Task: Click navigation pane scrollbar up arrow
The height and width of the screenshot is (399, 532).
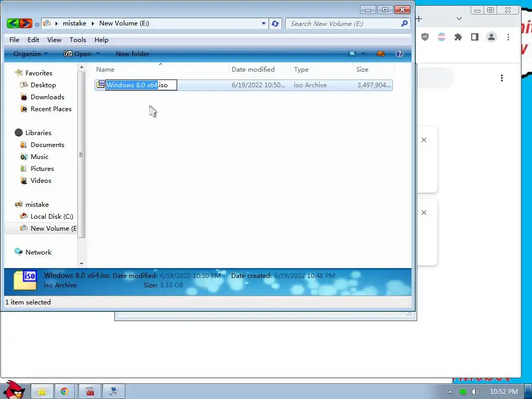Action: pos(82,68)
